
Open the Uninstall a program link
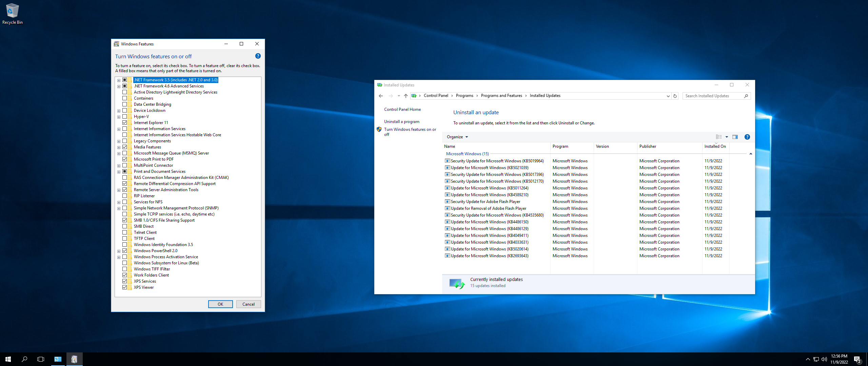(401, 122)
